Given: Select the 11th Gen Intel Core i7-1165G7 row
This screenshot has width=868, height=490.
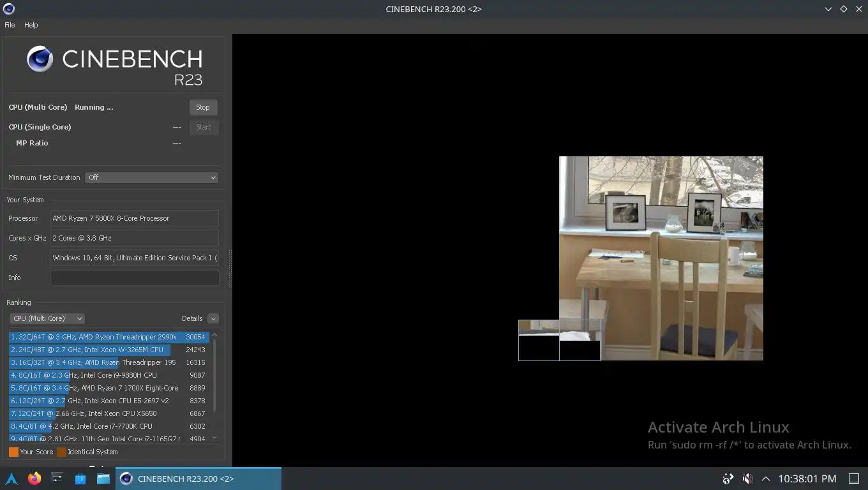Looking at the screenshot, I should click(x=108, y=438).
